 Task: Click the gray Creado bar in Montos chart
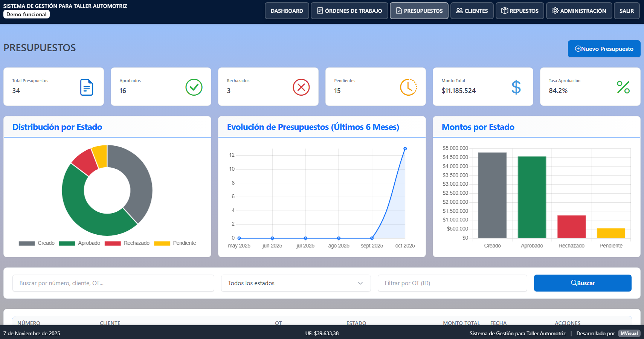(492, 195)
